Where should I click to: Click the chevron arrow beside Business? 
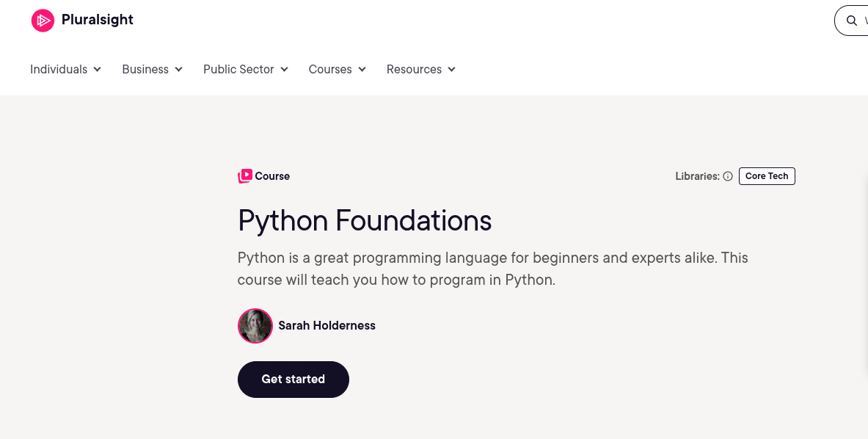click(178, 70)
